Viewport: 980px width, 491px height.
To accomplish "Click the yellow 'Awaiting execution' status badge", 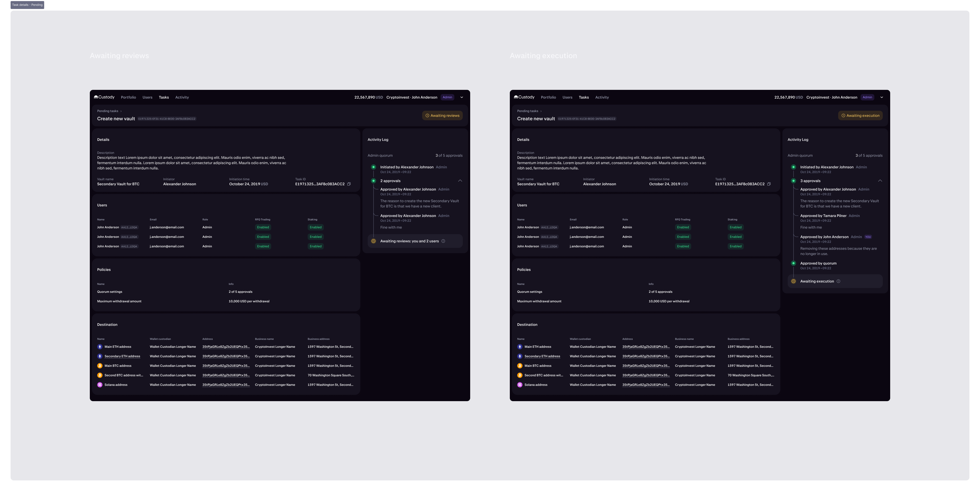I will click(860, 116).
